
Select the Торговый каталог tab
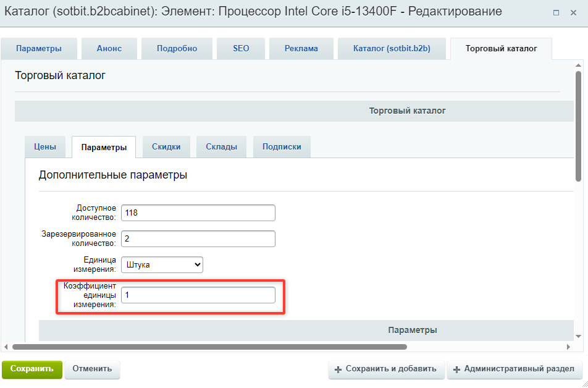501,48
